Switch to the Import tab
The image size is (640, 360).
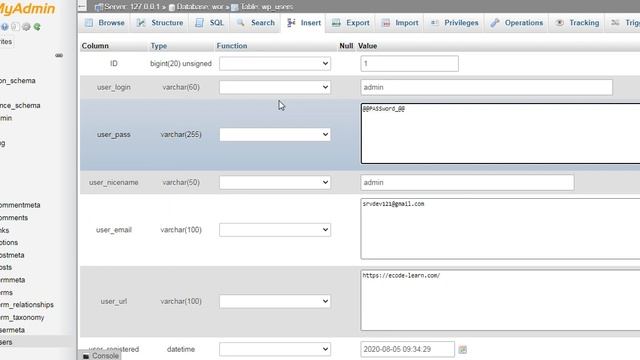pyautogui.click(x=400, y=23)
